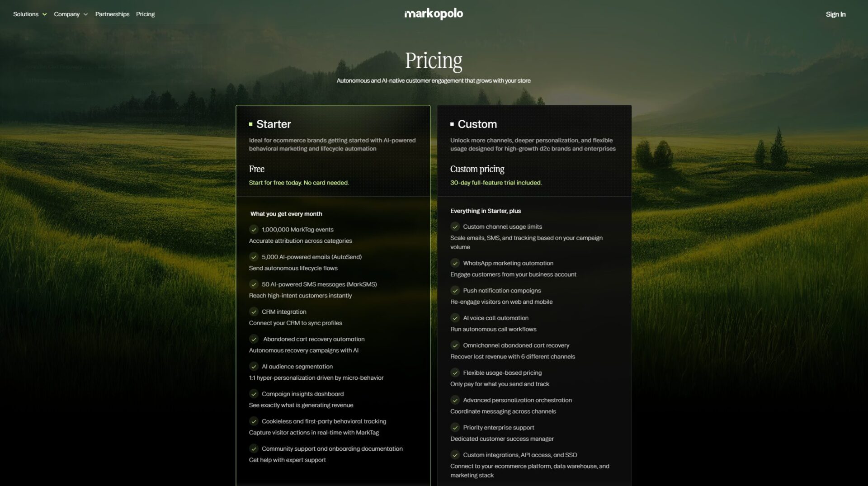Viewport: 868px width, 486px height.
Task: Expand the Solutions dropdown menu
Action: pyautogui.click(x=26, y=14)
